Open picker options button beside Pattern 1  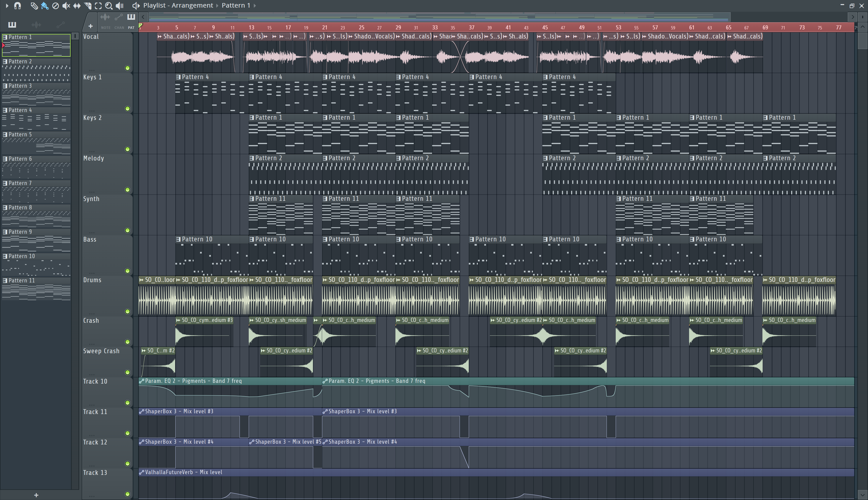pyautogui.click(x=75, y=36)
